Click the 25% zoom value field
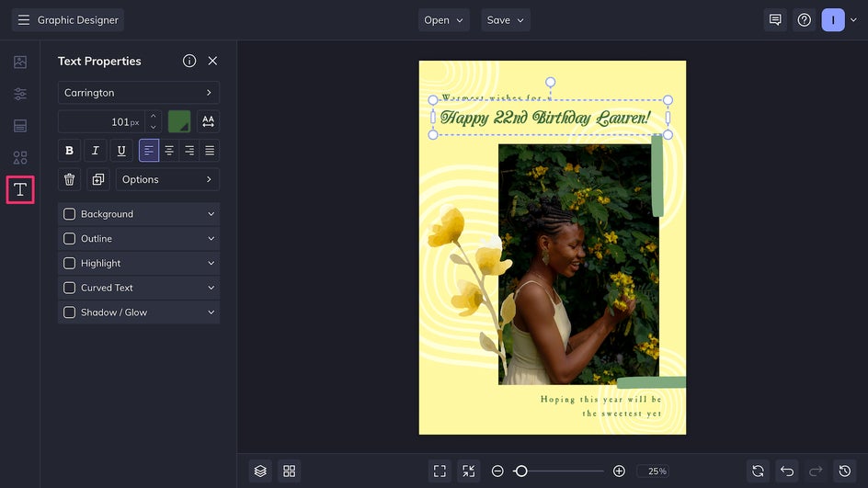 pyautogui.click(x=653, y=471)
